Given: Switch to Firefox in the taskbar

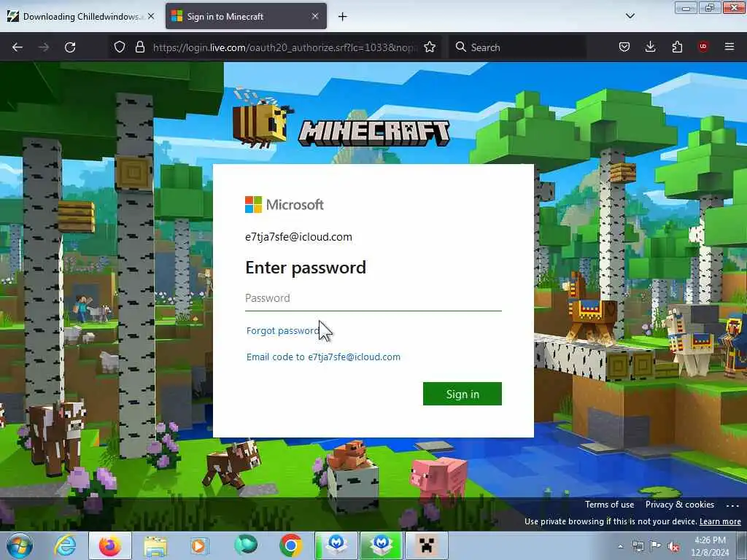Looking at the screenshot, I should (110, 545).
